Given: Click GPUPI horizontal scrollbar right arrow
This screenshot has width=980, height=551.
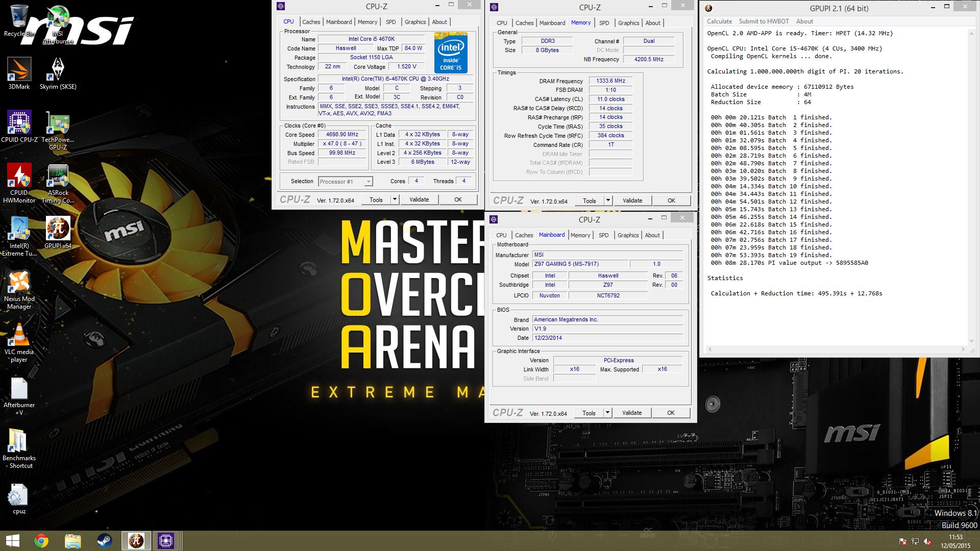Looking at the screenshot, I should pyautogui.click(x=963, y=349).
